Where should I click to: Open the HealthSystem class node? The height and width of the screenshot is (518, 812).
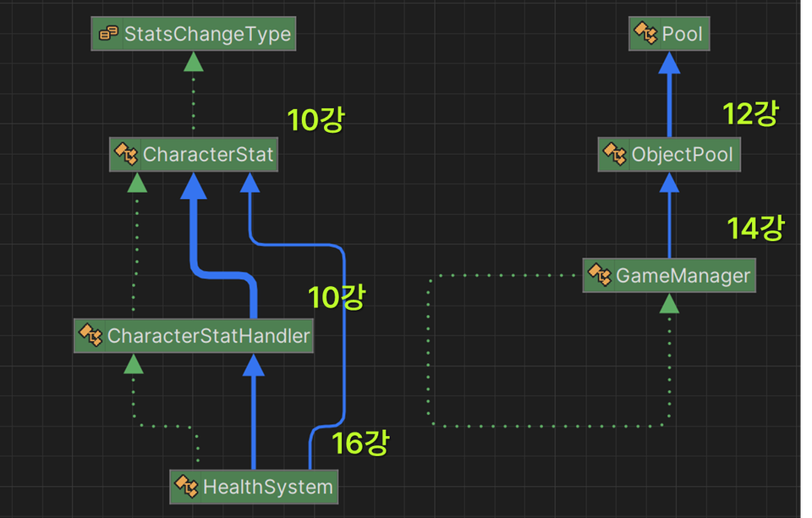point(254,486)
